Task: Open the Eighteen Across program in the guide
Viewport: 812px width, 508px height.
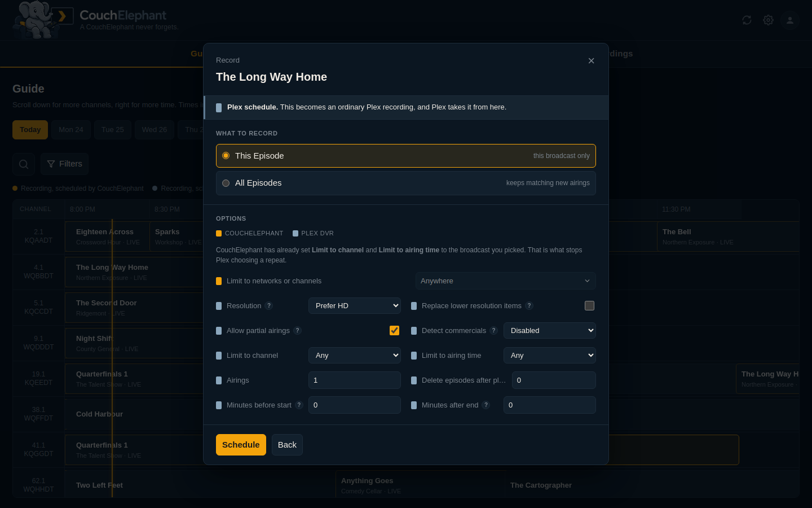Action: click(107, 237)
